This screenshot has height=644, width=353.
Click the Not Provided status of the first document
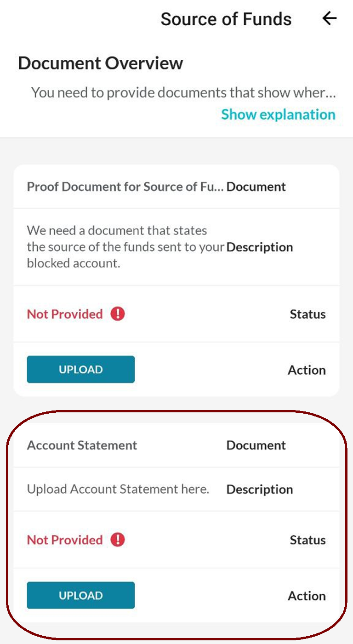(65, 313)
